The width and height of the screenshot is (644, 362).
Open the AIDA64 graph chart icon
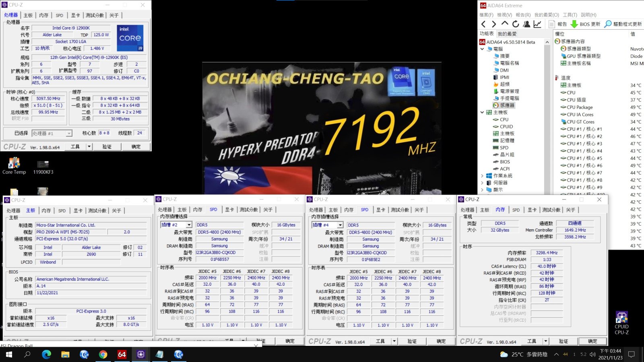click(x=537, y=24)
